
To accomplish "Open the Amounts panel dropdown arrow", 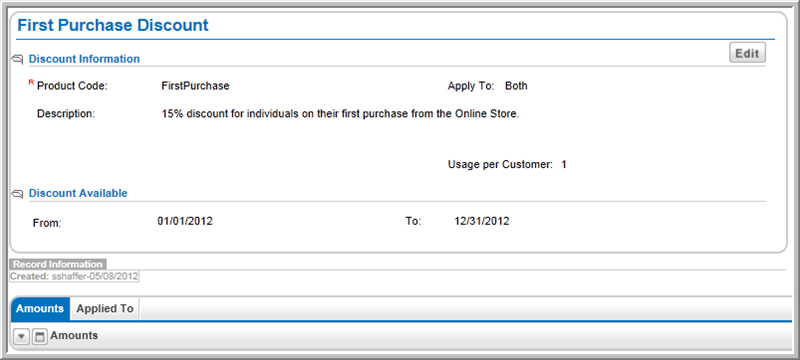I will coord(21,337).
